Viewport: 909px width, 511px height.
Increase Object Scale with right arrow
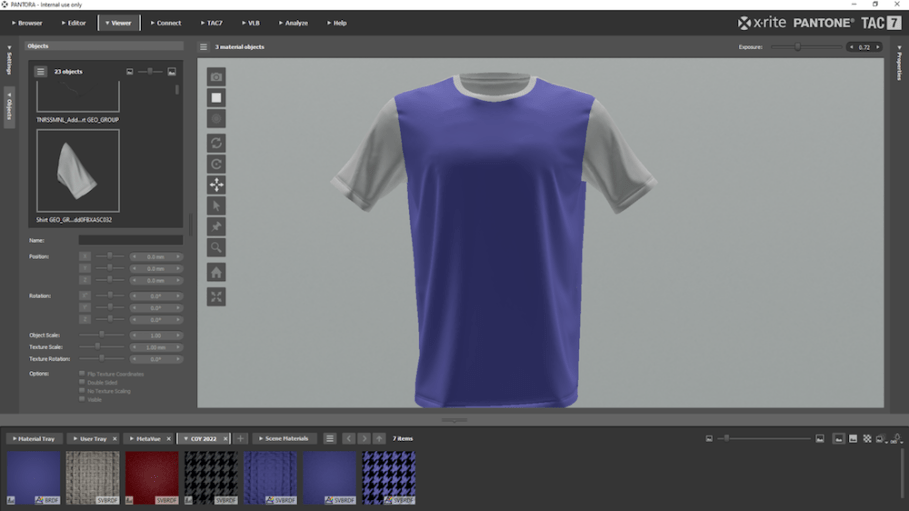point(178,335)
